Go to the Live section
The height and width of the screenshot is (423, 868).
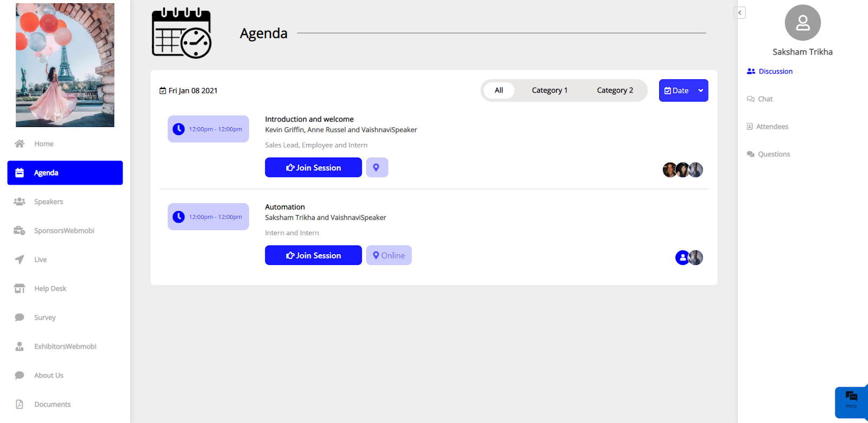[40, 260]
